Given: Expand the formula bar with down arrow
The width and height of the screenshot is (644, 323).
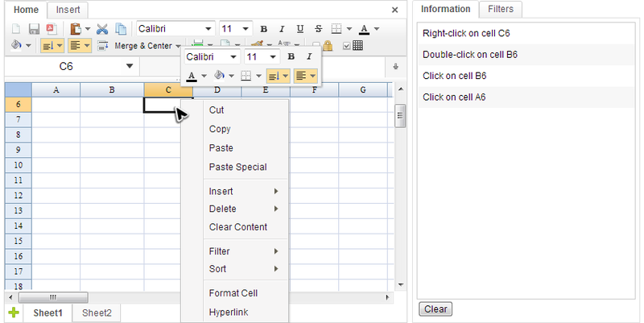Looking at the screenshot, I should (x=395, y=67).
